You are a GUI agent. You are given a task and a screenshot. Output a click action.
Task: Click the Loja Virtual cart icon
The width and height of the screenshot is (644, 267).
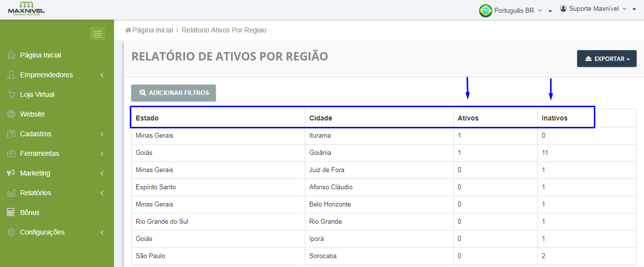11,94
